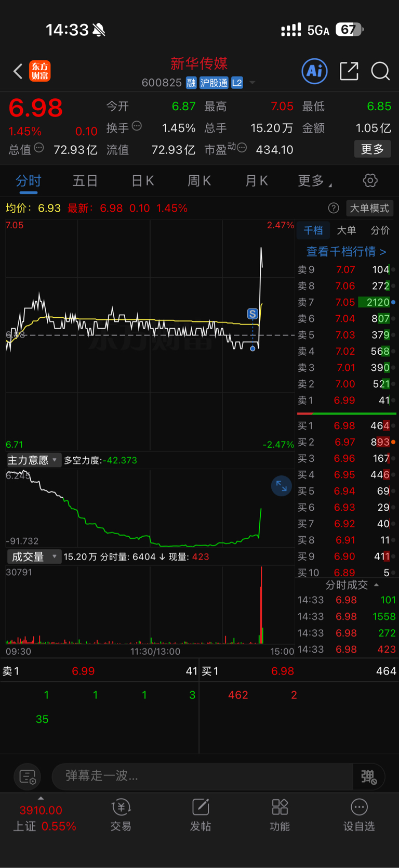Viewport: 399px width, 868px height.
Task: Tap info icon beside 市盈动
Action: point(242,148)
